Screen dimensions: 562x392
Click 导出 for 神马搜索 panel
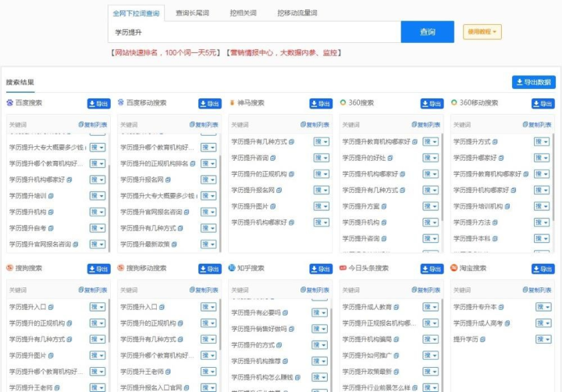coord(321,104)
